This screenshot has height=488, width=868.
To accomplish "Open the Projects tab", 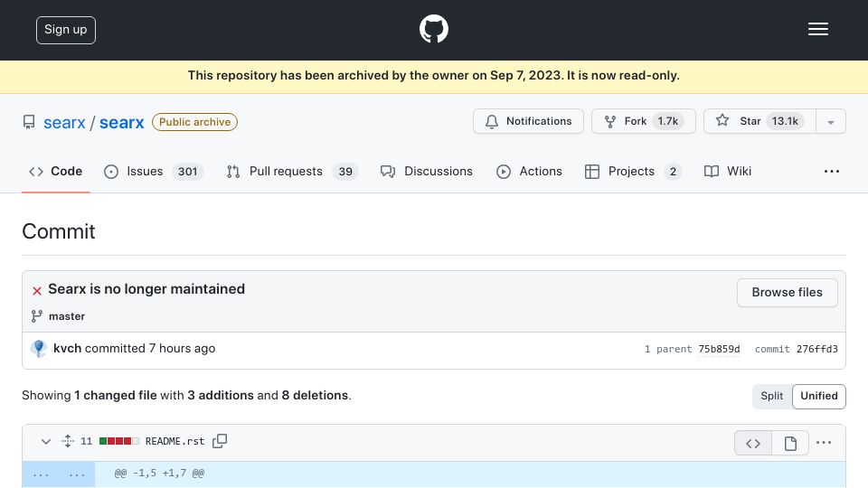I will click(633, 172).
